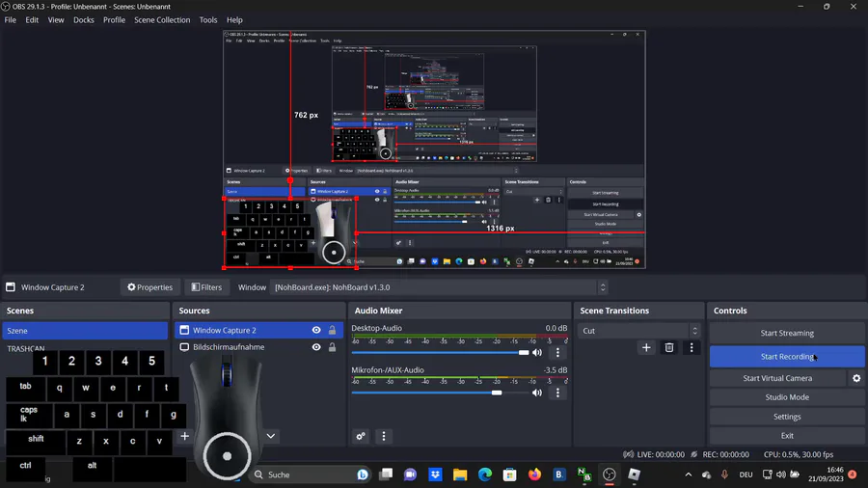Select the TRASHCAN scene entry
The width and height of the screenshot is (868, 488).
tap(25, 348)
